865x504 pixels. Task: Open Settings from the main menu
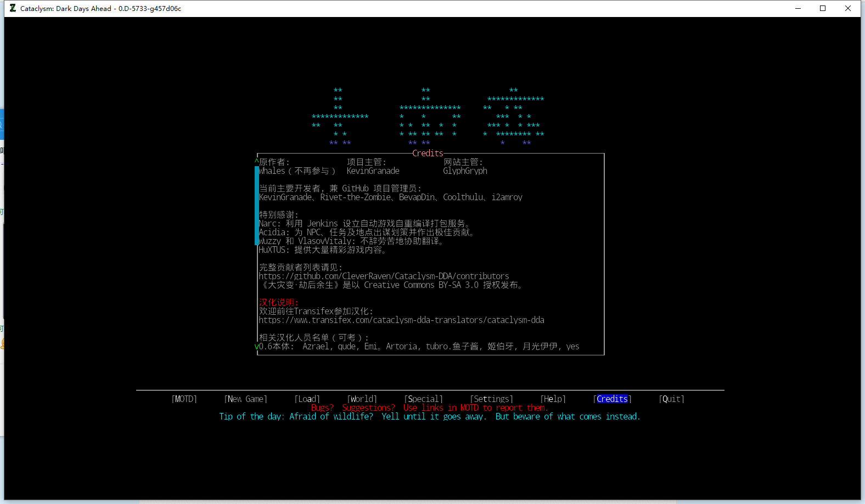pyautogui.click(x=492, y=399)
